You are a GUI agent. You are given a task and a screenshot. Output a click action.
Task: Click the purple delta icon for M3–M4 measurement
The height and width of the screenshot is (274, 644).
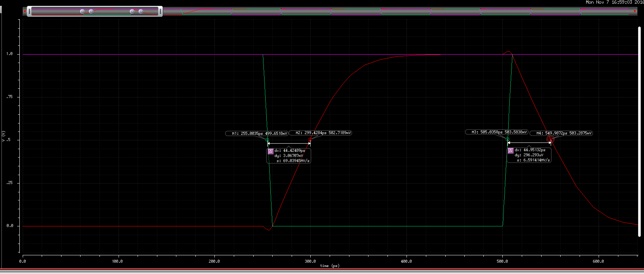pos(511,151)
